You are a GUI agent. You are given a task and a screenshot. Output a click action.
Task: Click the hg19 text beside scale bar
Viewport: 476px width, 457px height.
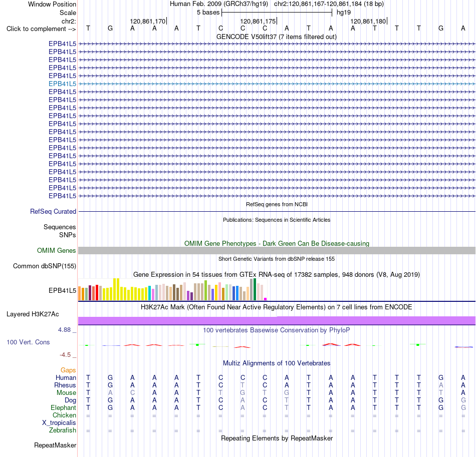click(x=344, y=13)
